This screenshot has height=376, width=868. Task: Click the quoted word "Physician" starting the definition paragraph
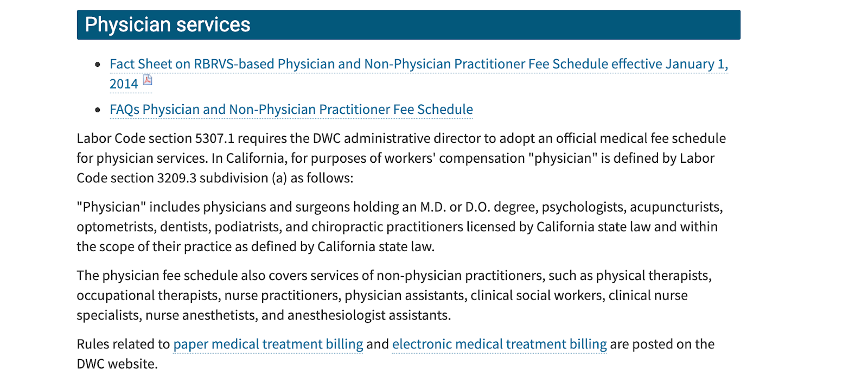pyautogui.click(x=111, y=207)
